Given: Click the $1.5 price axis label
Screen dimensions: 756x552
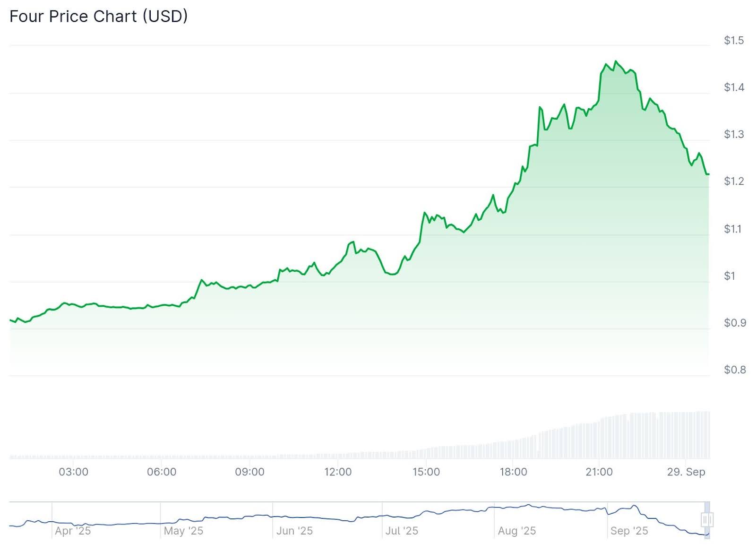Looking at the screenshot, I should pos(734,41).
